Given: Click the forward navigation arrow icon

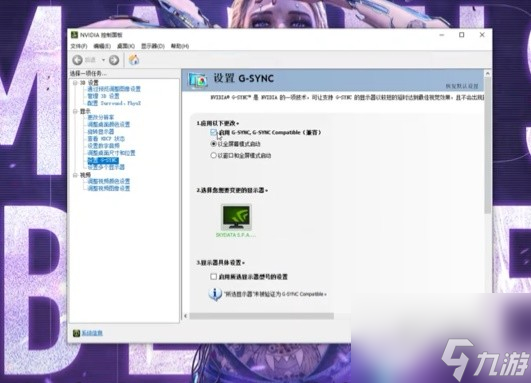Looking at the screenshot, I should pyautogui.click(x=114, y=60).
